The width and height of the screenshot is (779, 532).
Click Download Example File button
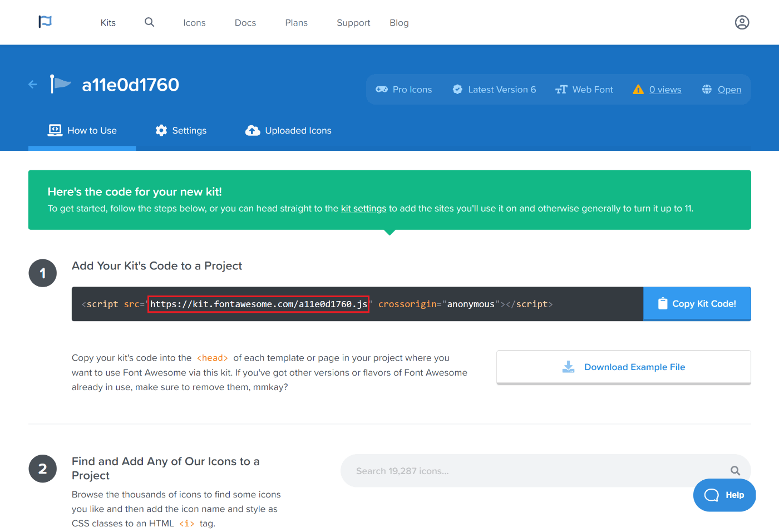624,367
